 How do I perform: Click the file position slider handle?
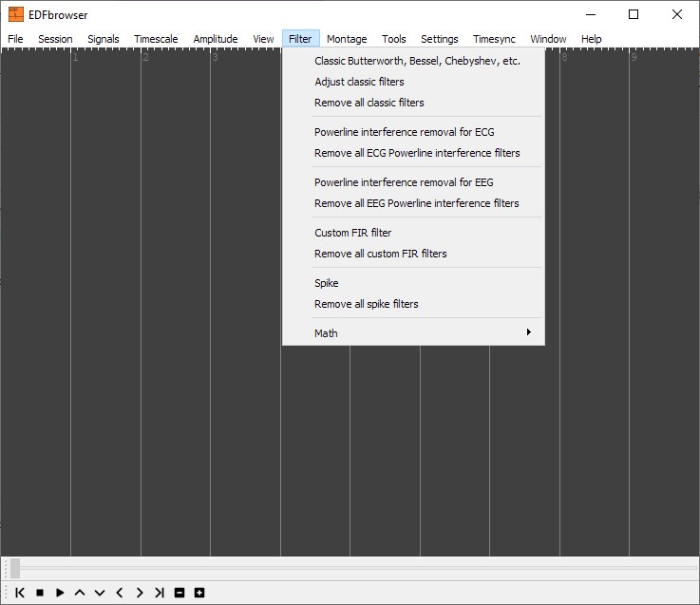click(14, 568)
